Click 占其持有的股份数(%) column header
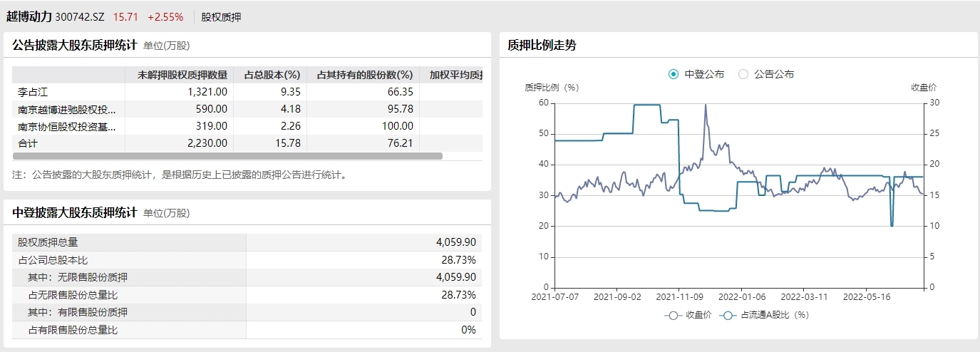 pos(365,75)
